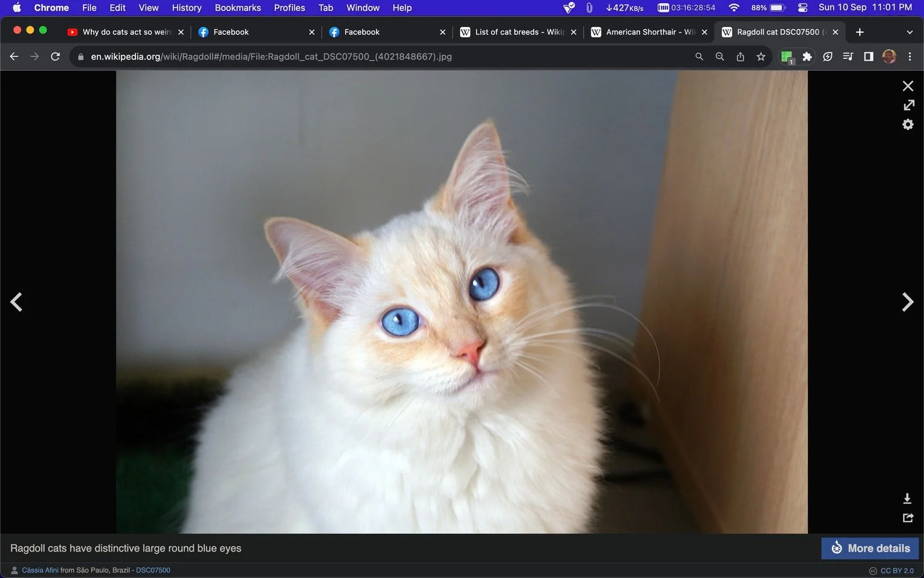Click the Ragdoll cat photo
Screen dimensions: 924x578
[x=462, y=302]
